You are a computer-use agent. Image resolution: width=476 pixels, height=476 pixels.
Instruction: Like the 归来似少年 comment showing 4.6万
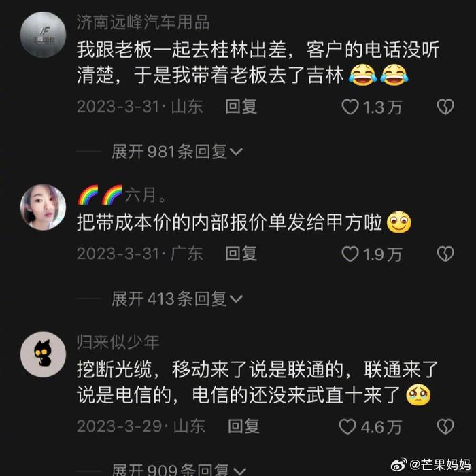tap(347, 427)
